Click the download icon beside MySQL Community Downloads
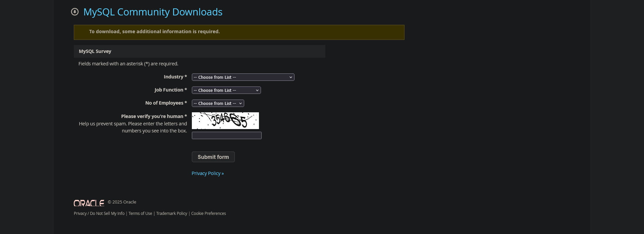The image size is (644, 234). [75, 12]
